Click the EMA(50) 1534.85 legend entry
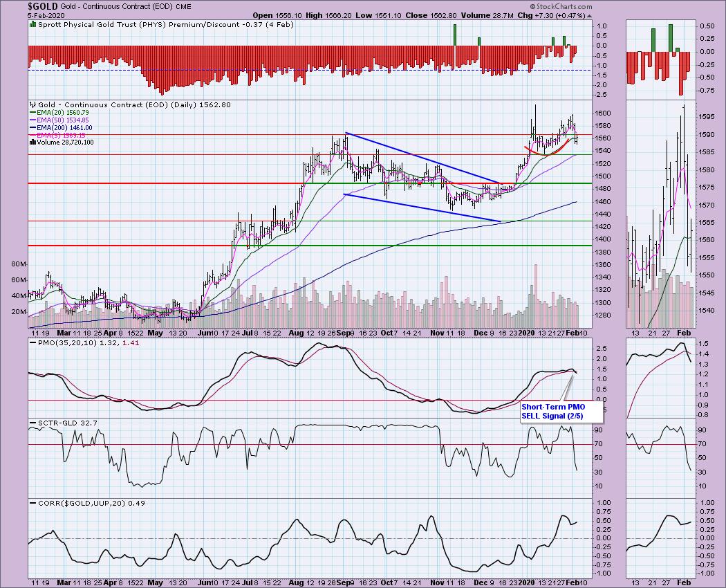 (59, 120)
